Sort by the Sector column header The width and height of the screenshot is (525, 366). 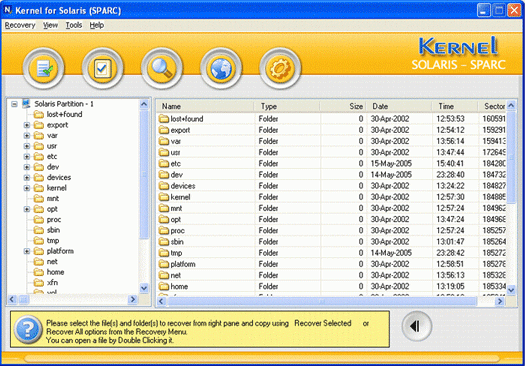(x=492, y=106)
